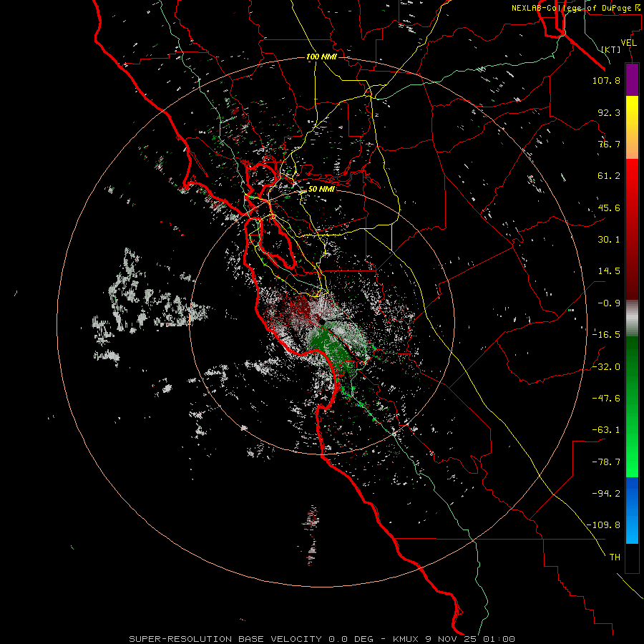
Task: Click the [KT] units label
Action: [611, 49]
